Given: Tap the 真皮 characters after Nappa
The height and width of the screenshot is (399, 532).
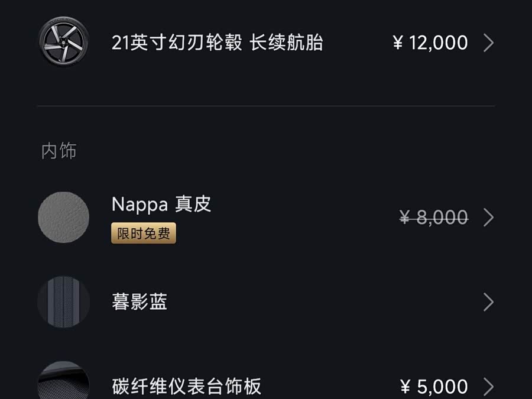Looking at the screenshot, I should [x=193, y=205].
